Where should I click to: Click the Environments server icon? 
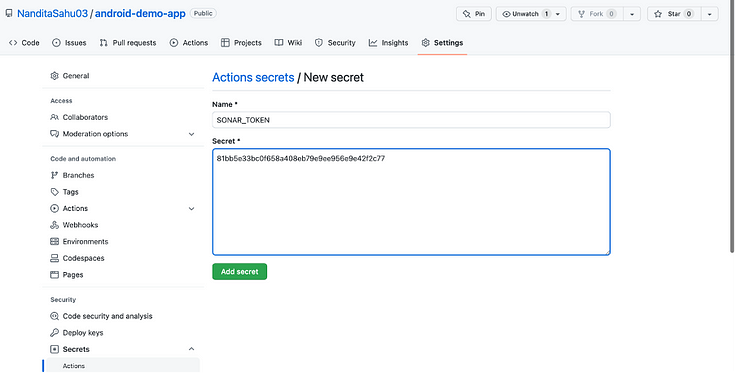point(54,242)
